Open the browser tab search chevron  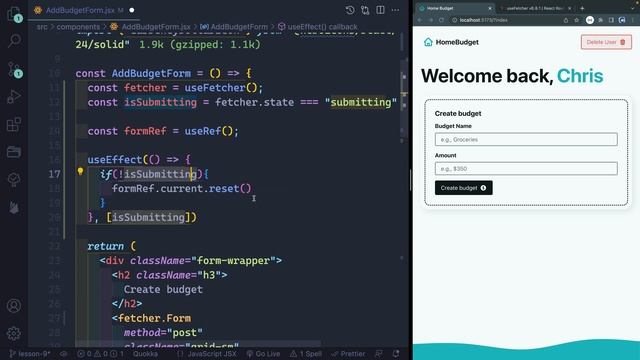(x=633, y=8)
